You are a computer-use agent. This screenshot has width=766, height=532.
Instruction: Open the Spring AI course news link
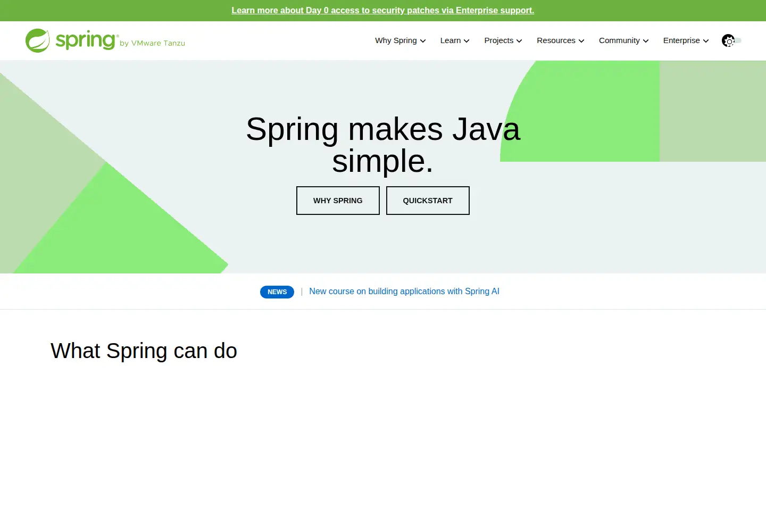[404, 292]
